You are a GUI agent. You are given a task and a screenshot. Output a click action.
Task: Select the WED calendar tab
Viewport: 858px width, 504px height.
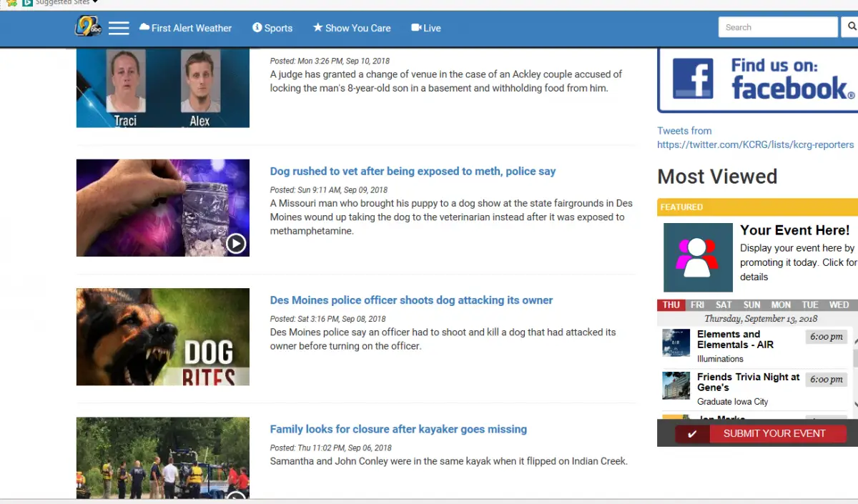tap(839, 305)
